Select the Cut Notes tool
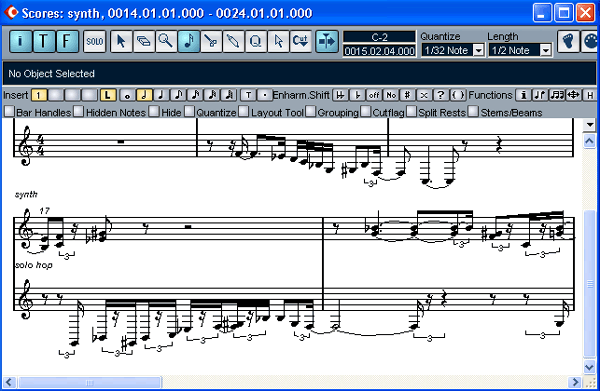The image size is (600, 391). pos(301,41)
